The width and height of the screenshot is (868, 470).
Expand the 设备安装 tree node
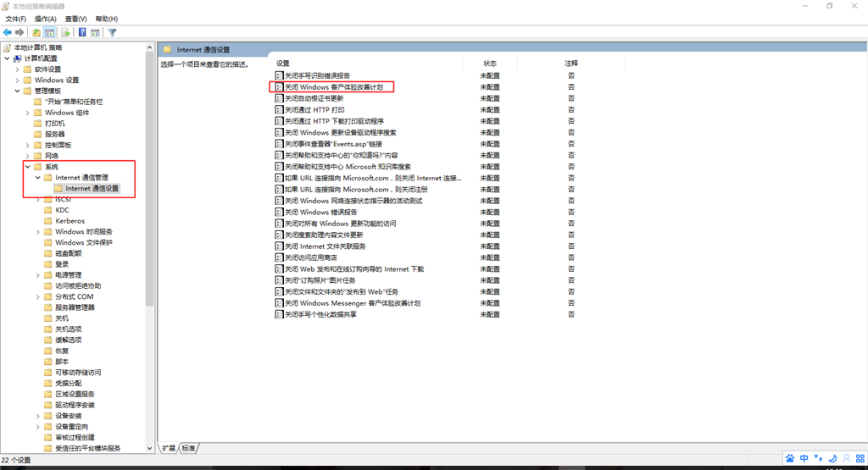tap(37, 416)
